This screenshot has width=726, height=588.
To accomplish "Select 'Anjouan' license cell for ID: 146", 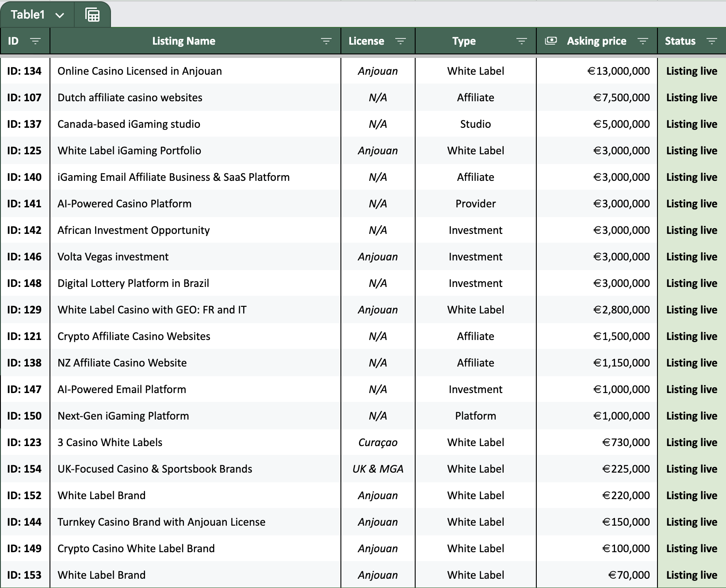I will click(378, 257).
